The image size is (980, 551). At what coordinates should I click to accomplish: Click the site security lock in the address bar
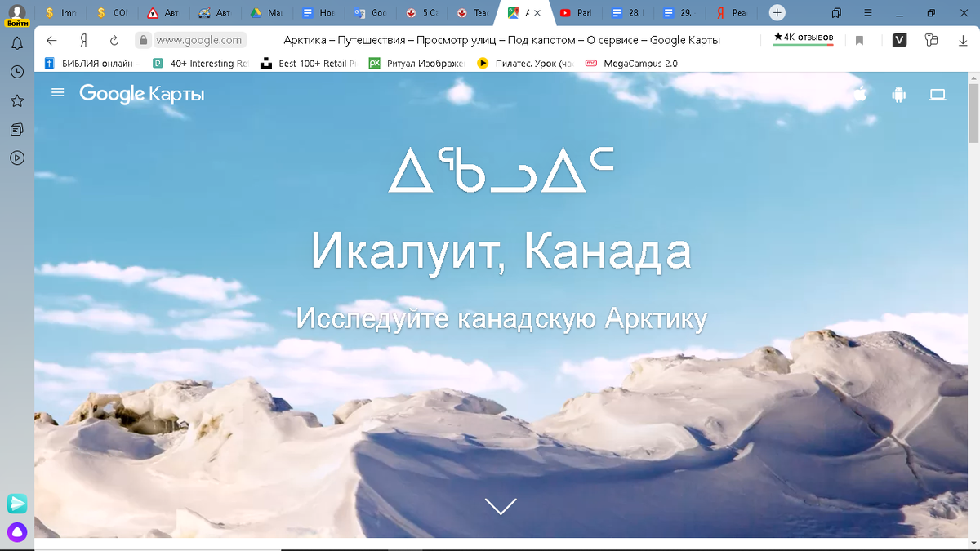pos(143,39)
